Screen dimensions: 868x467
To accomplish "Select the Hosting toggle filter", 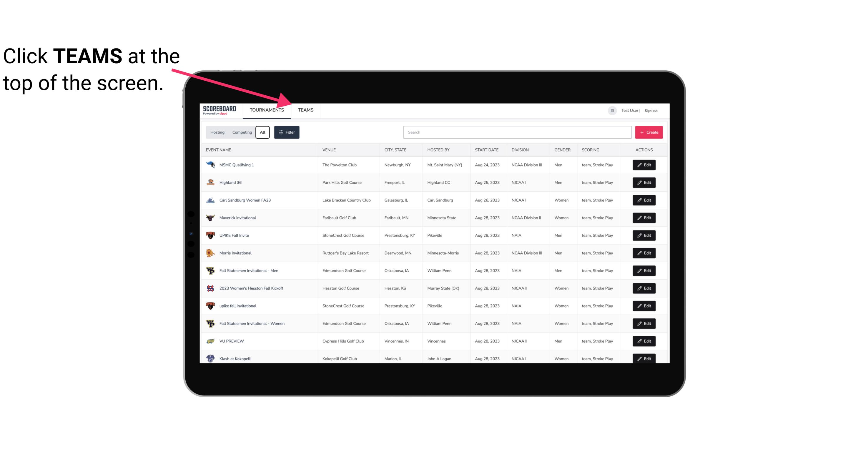I will (217, 132).
